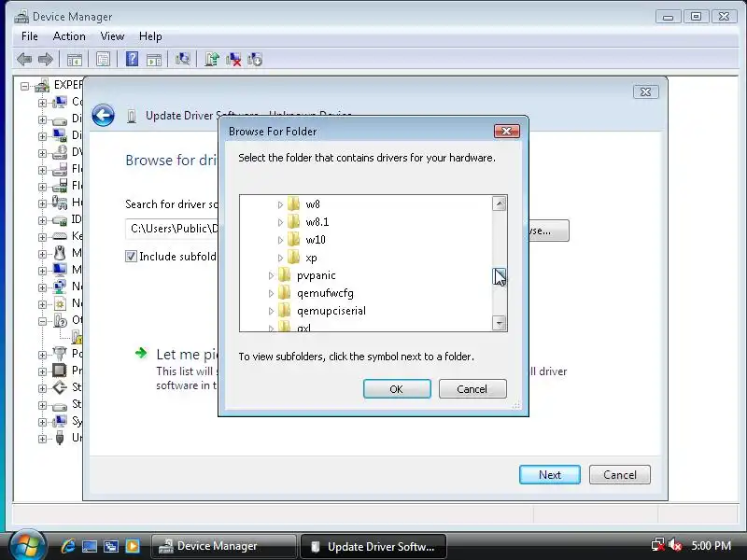Click the w10 folder icon
The image size is (747, 560).
[x=294, y=240]
